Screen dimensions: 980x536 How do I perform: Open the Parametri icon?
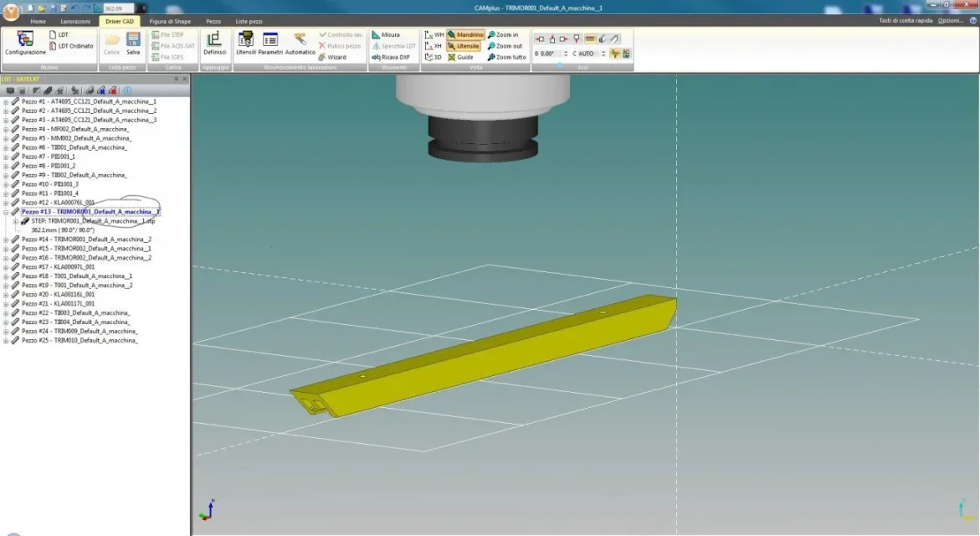point(270,44)
